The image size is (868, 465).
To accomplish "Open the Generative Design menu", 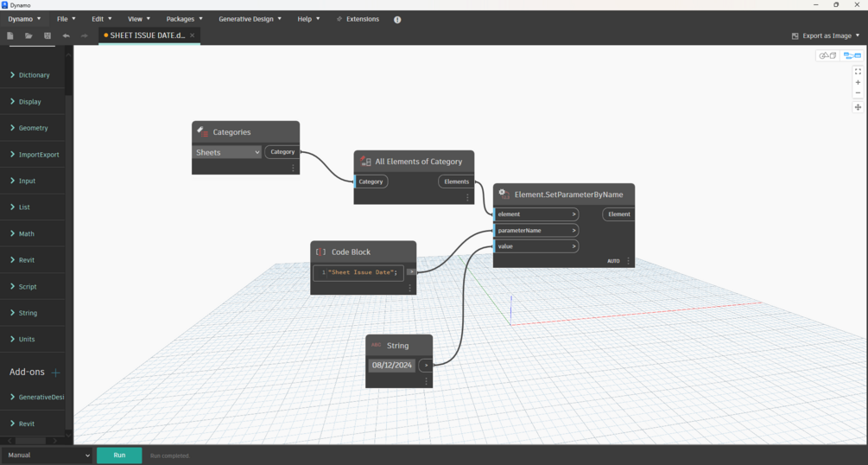I will click(x=250, y=19).
